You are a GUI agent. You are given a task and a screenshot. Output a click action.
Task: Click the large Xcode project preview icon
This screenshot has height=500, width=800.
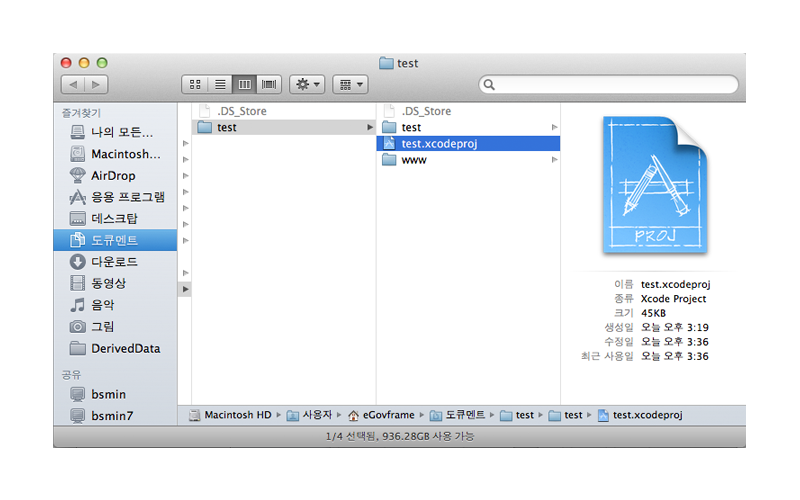(652, 186)
